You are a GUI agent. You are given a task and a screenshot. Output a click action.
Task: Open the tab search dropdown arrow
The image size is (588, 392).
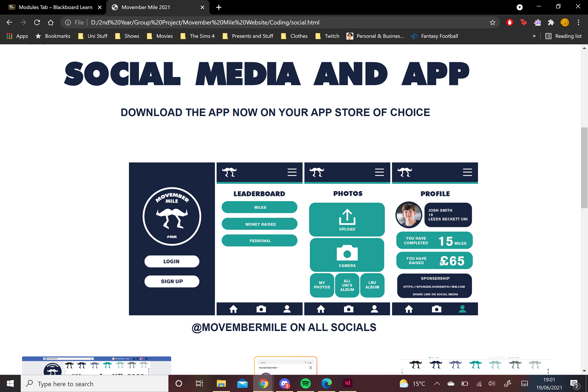(520, 7)
